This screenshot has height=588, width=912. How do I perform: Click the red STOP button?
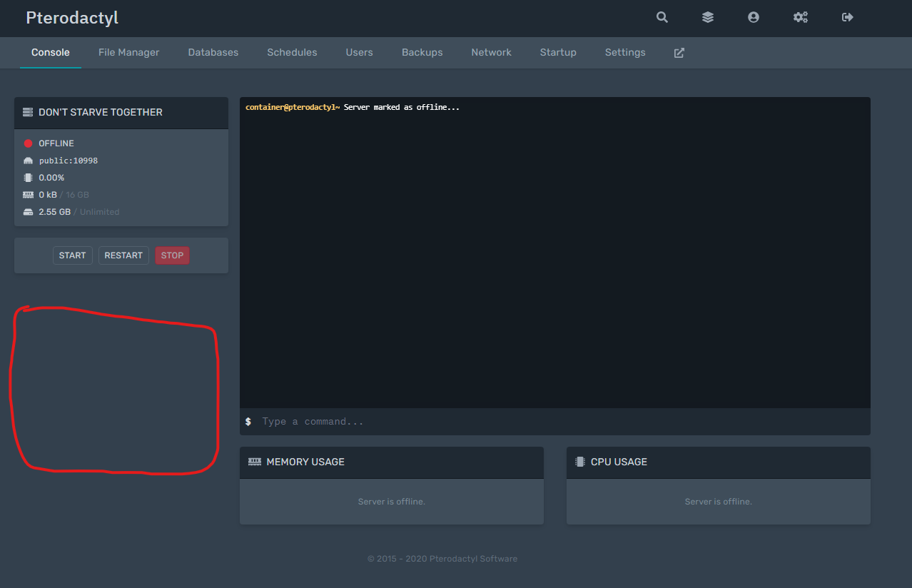point(173,255)
